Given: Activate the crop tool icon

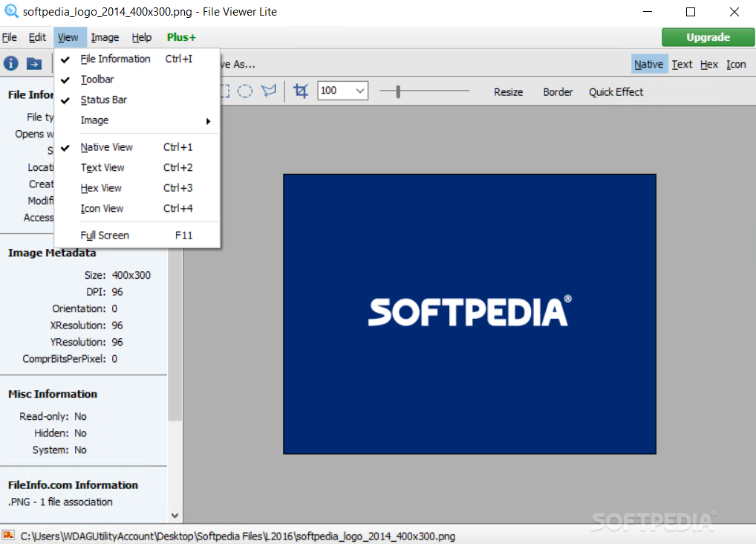Looking at the screenshot, I should click(x=301, y=91).
